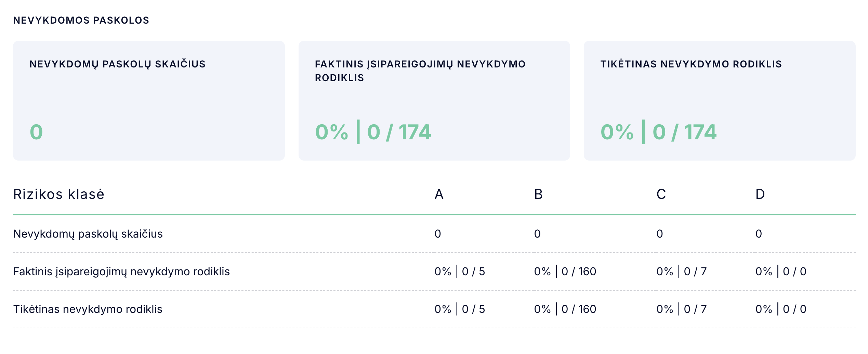868x354 pixels.
Task: Select risk class C column header
Action: (x=661, y=194)
